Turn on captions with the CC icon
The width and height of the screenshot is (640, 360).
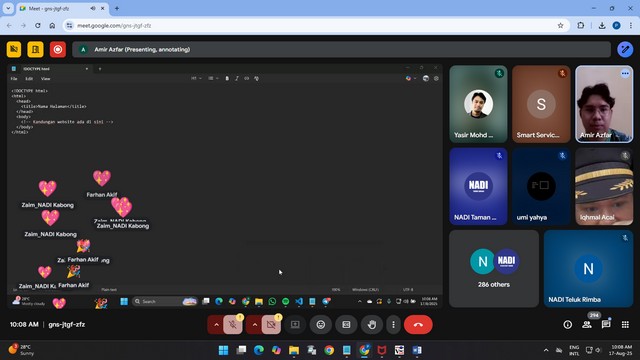346,324
